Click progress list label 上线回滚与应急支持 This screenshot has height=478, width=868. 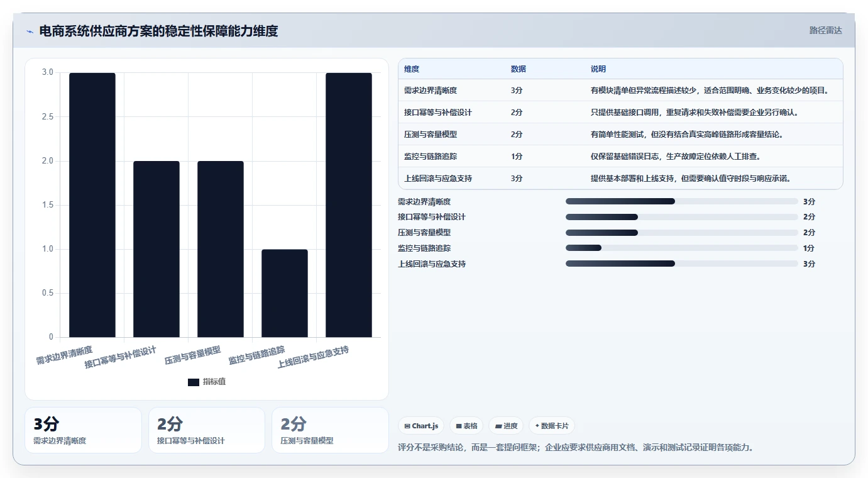(432, 264)
